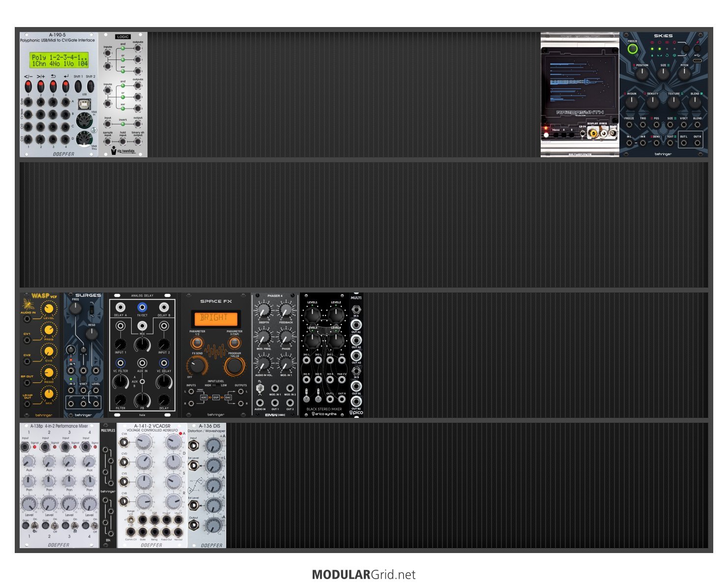Viewport: 728px width, 585px height.
Task: Click the Comm CV jack on A-141-2
Action: point(130,532)
